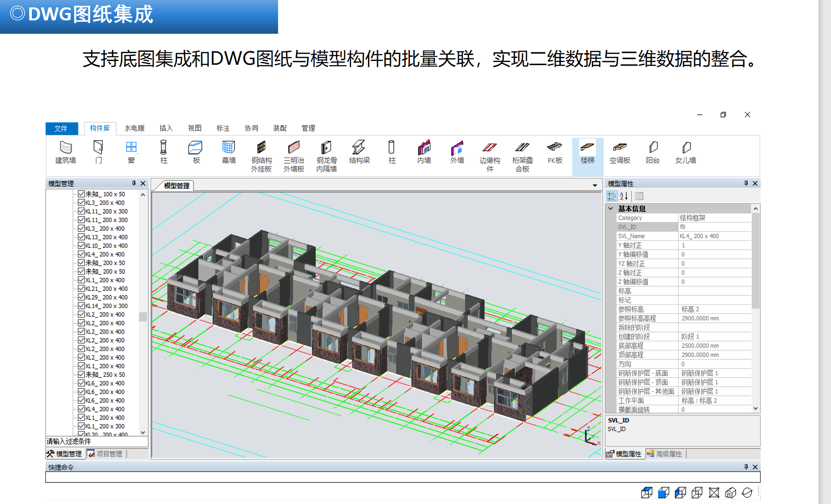Open the 模型管理 view dropdown arrow
The image size is (831, 504).
[595, 185]
